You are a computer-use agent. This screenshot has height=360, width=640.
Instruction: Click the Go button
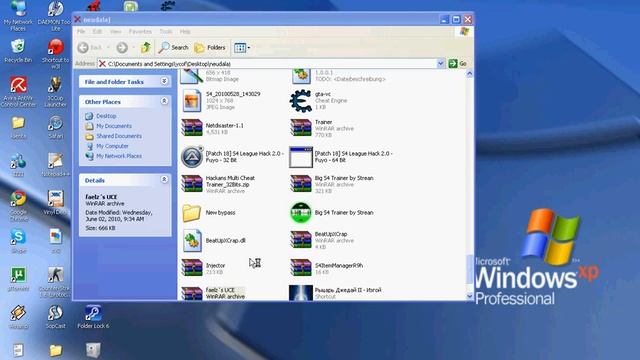click(x=458, y=64)
